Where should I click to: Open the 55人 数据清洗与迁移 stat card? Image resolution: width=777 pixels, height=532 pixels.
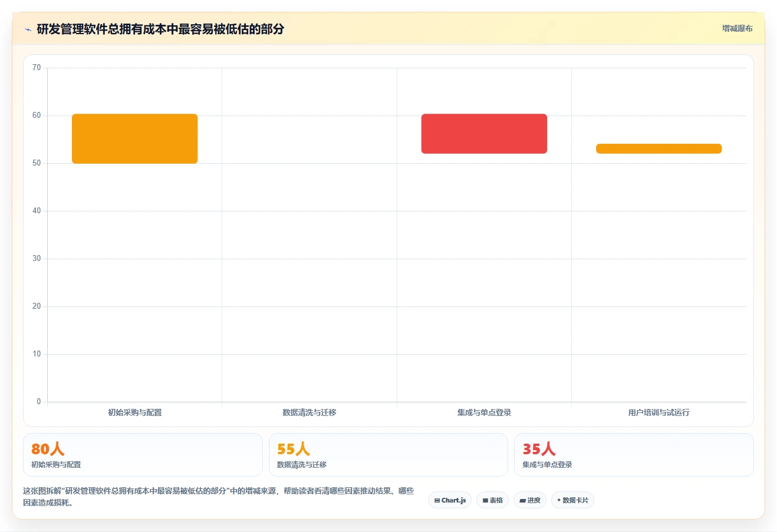[388, 455]
